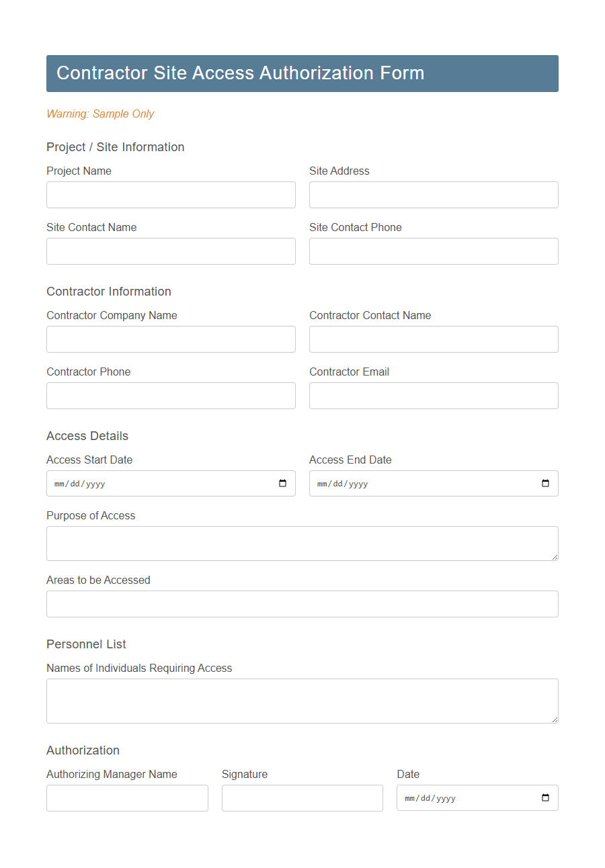Select the Site Contact Name field
The width and height of the screenshot is (605, 868).
click(171, 251)
